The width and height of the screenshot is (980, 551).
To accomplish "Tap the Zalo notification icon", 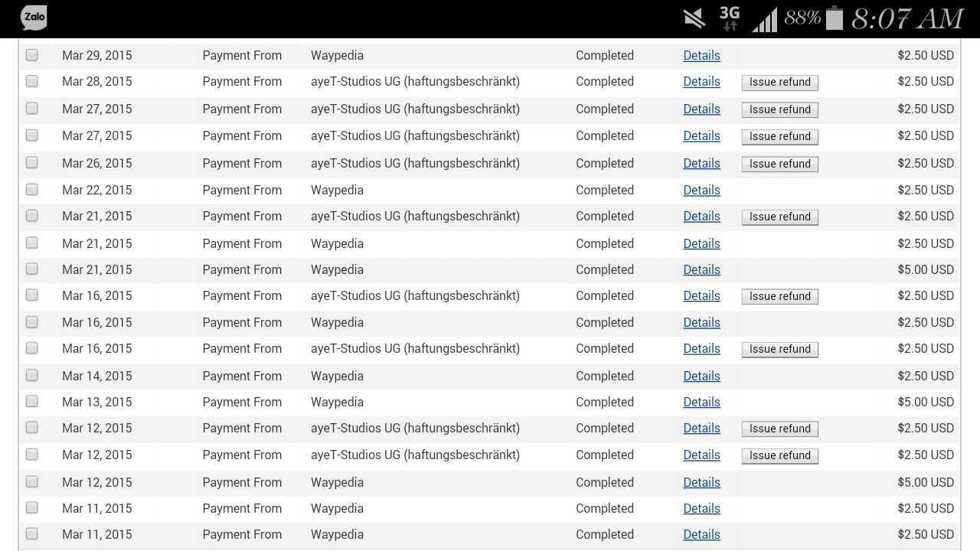I will (x=34, y=18).
